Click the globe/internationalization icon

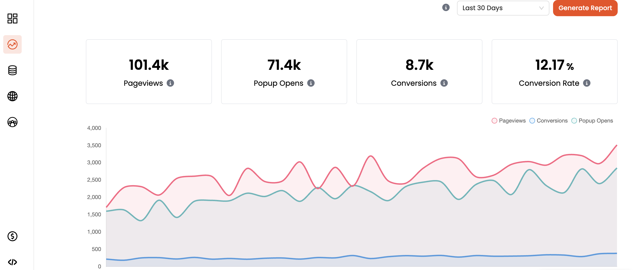(x=12, y=96)
